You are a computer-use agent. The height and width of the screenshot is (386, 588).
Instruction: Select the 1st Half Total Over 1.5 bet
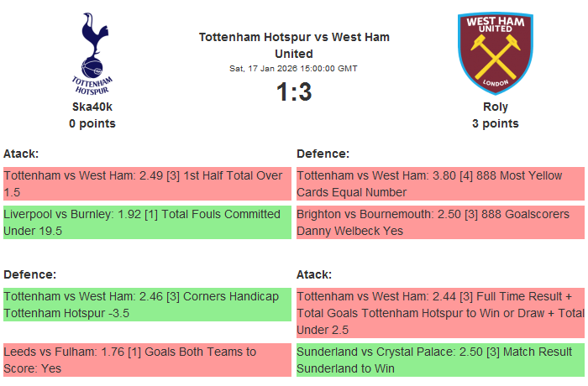tap(147, 184)
